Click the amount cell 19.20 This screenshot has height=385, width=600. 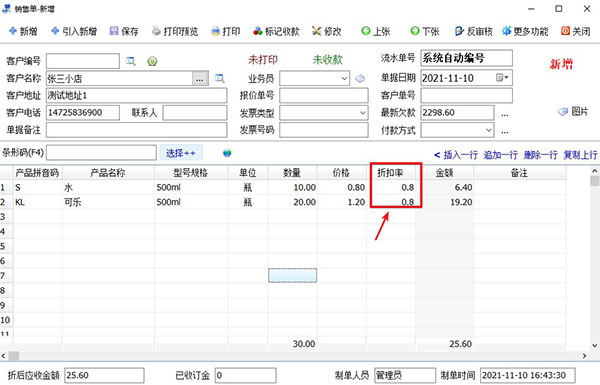(x=445, y=202)
